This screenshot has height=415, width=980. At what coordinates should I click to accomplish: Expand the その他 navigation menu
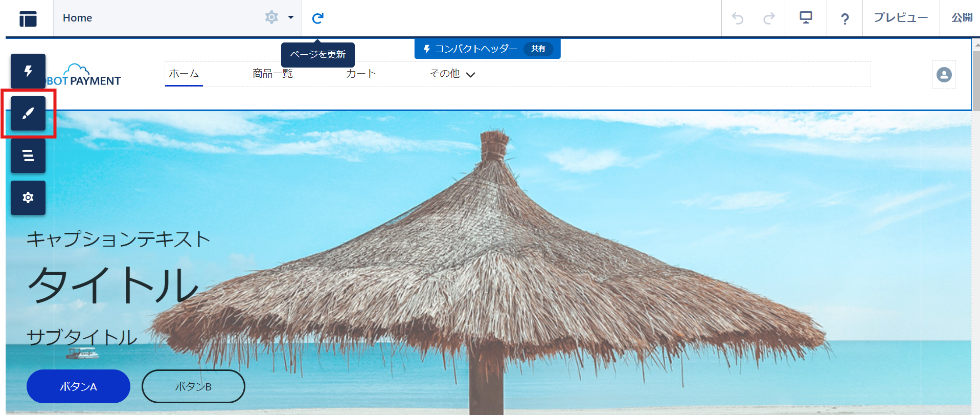click(452, 74)
